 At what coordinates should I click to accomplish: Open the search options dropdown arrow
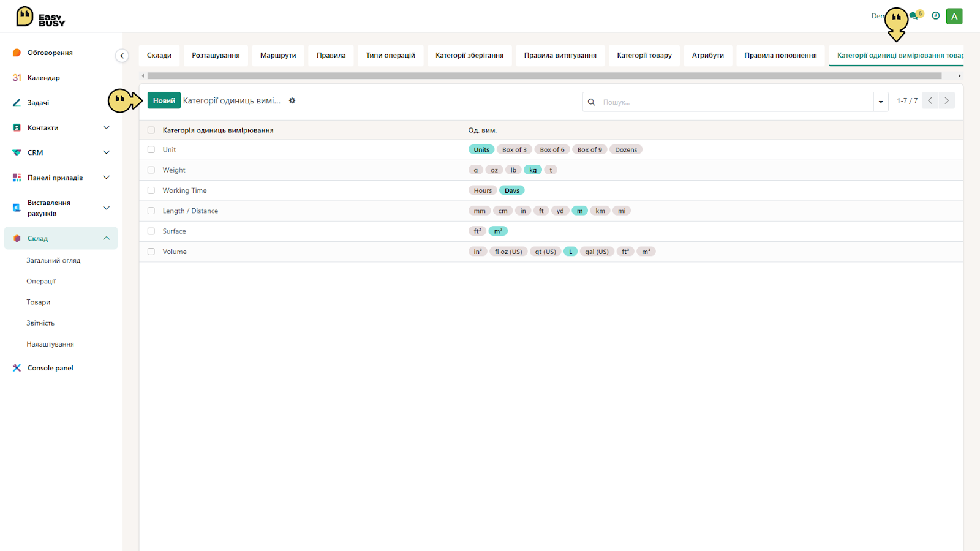click(881, 102)
